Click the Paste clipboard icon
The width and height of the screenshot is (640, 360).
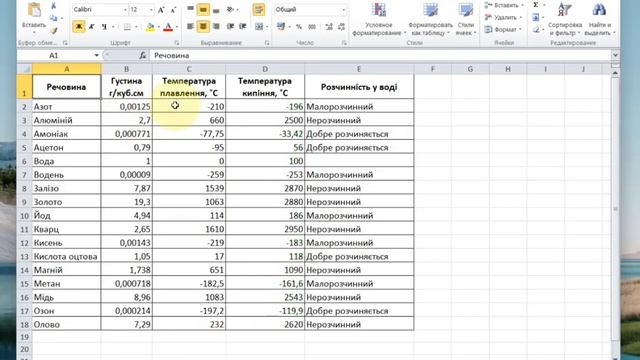pos(34,10)
